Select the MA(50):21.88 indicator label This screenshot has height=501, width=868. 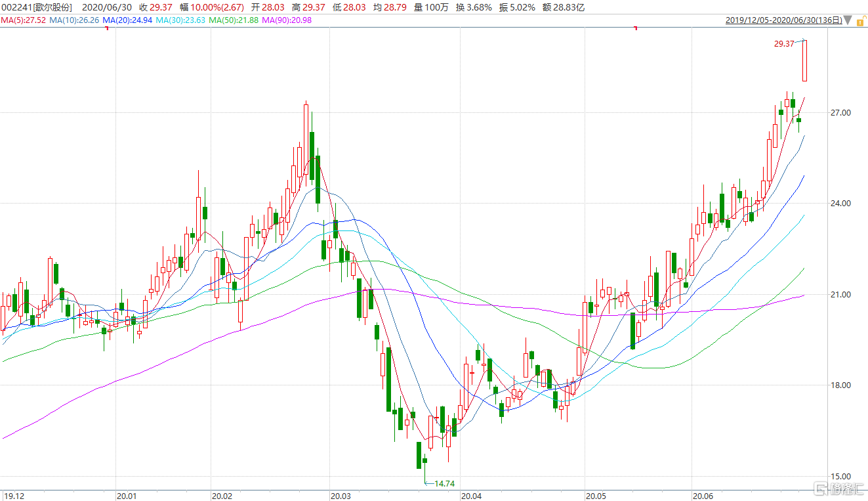233,20
